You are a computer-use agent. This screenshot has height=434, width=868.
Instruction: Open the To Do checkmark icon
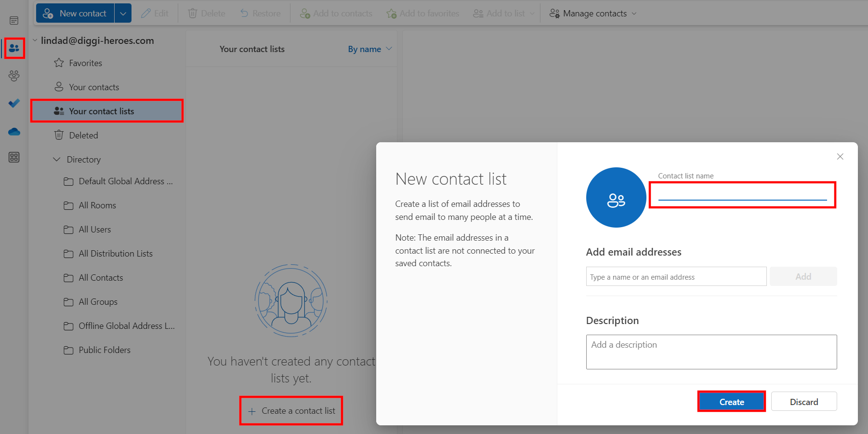pos(14,103)
